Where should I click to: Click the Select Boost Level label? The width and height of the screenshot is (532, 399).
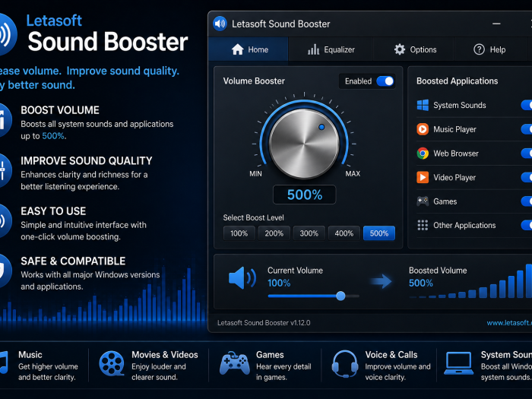[x=253, y=218]
